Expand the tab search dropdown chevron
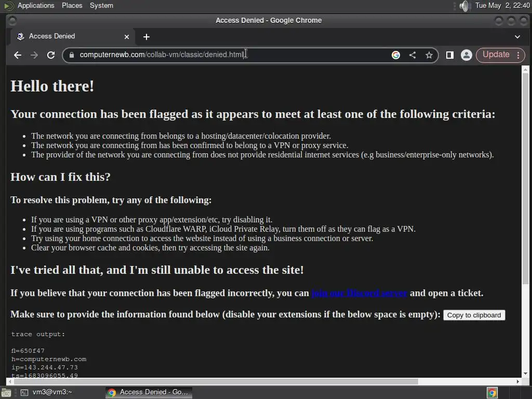The height and width of the screenshot is (399, 532). click(x=517, y=37)
